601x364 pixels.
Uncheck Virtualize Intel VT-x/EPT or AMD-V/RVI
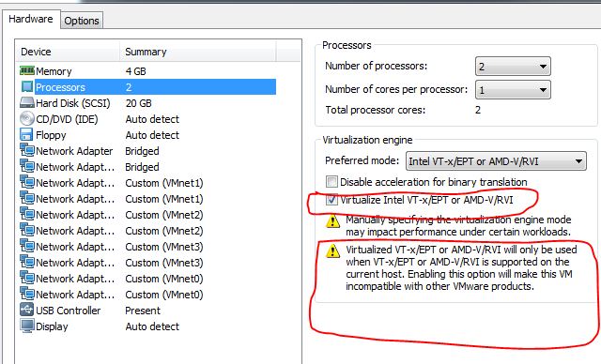331,200
